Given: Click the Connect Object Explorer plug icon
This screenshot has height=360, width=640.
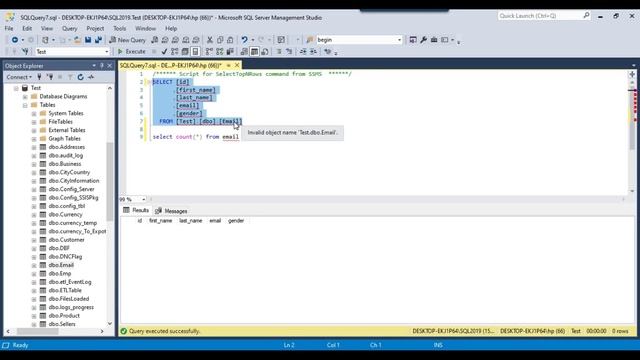Looking at the screenshot, I should 39,77.
